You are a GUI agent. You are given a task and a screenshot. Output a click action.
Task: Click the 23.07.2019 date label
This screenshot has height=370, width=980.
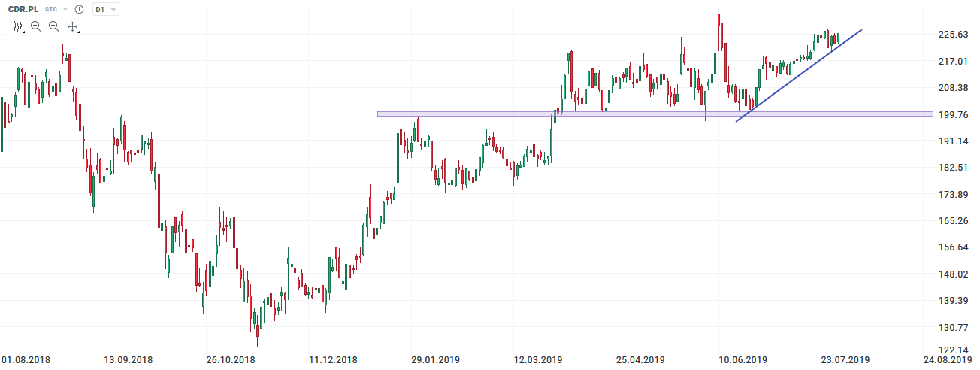845,360
